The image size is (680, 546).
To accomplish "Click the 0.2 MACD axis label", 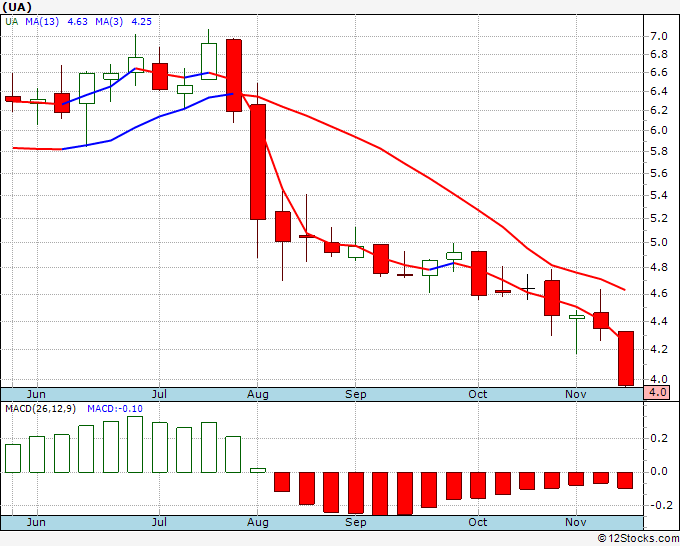I will [659, 438].
